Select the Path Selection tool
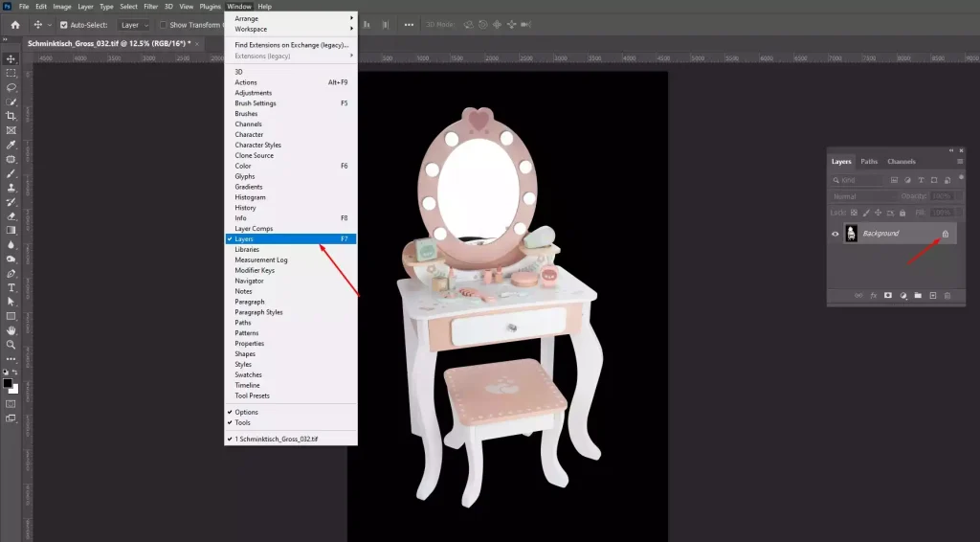 tap(11, 302)
